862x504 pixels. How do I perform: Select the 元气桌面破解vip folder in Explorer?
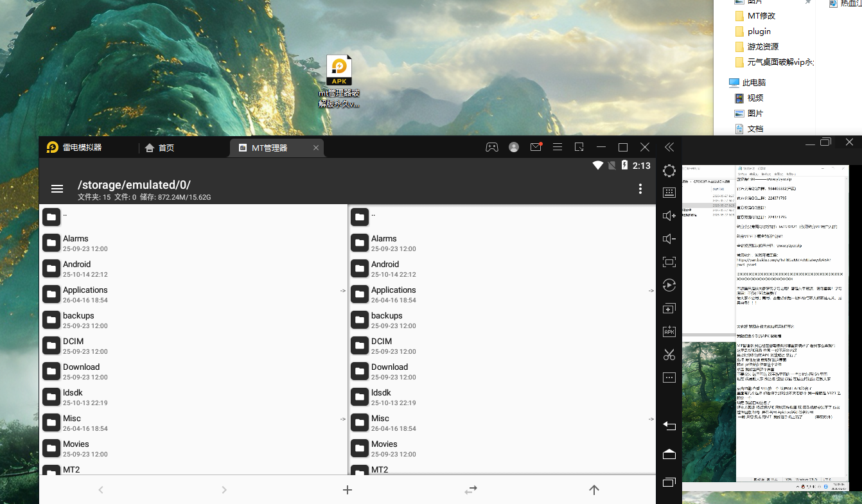coord(774,62)
